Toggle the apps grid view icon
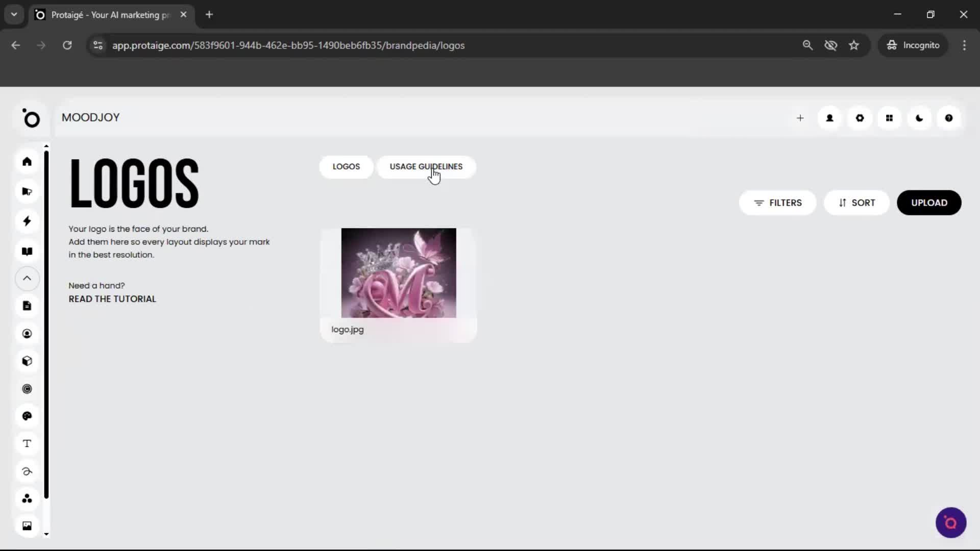 tap(890, 118)
